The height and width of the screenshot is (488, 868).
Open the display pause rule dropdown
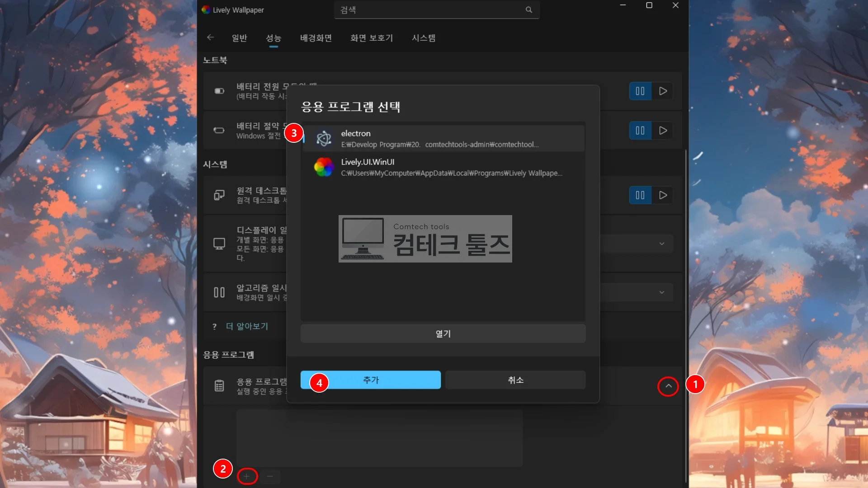pos(661,244)
